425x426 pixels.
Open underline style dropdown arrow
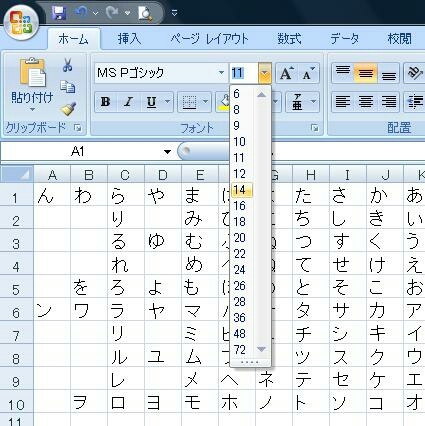(168, 102)
